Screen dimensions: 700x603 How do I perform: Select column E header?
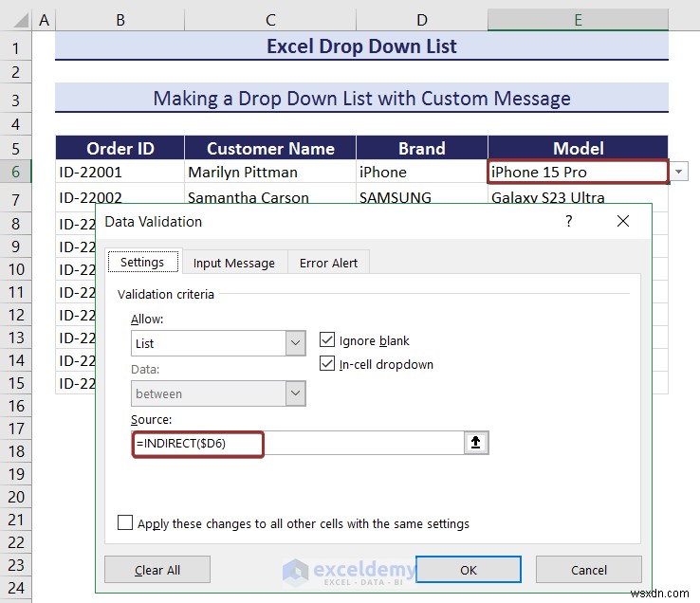578,20
